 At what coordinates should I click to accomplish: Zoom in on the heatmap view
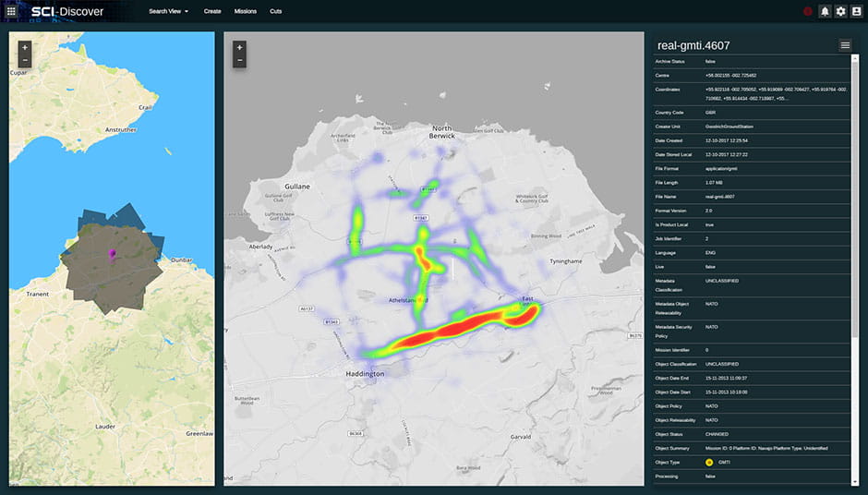click(239, 47)
